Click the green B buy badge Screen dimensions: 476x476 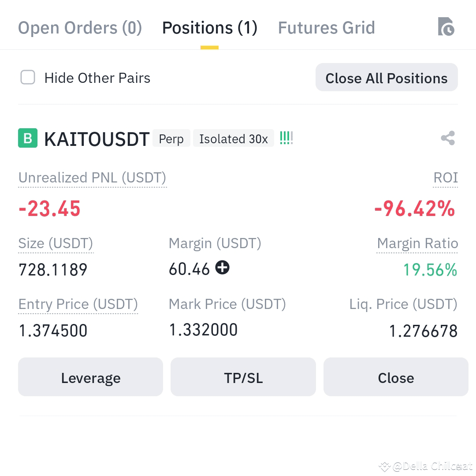(x=28, y=138)
